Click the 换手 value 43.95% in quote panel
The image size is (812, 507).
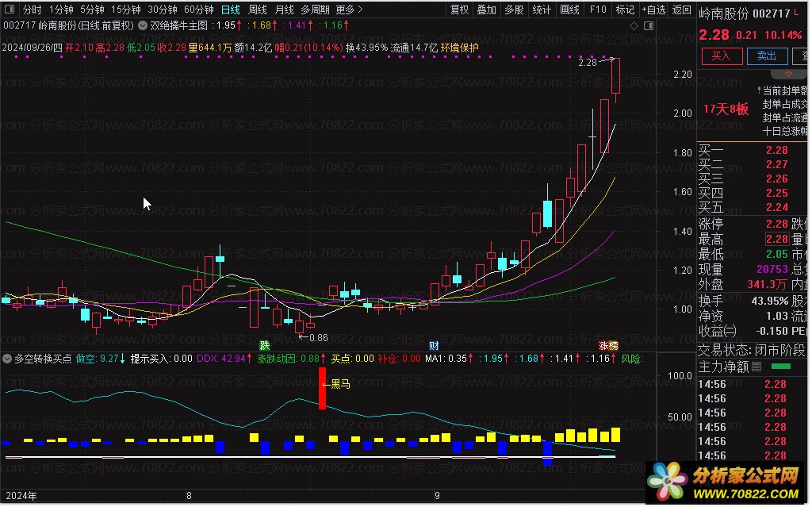[770, 301]
